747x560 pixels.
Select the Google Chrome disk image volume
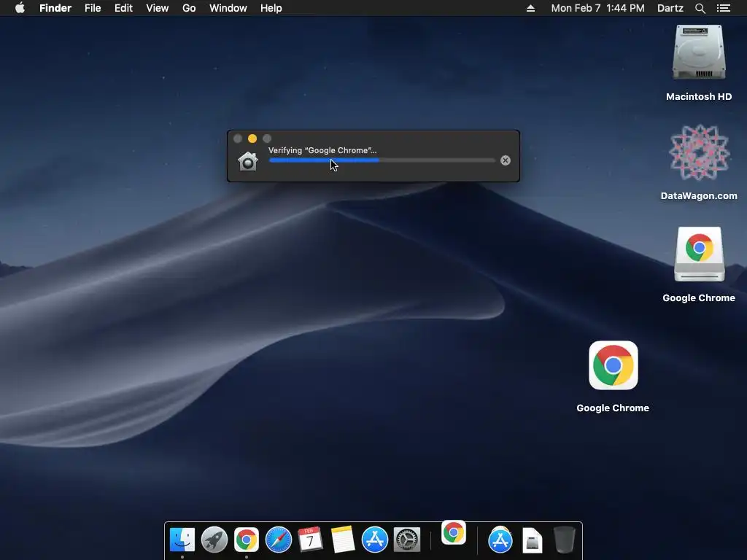699,254
